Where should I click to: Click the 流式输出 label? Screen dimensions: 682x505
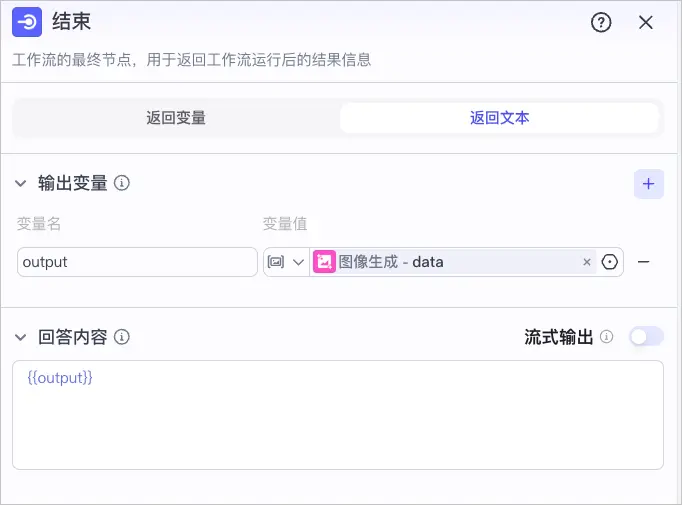558,337
